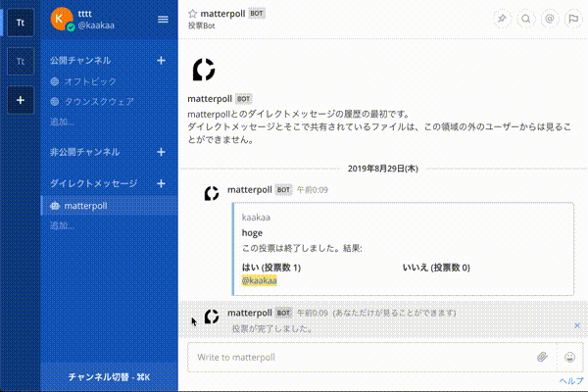
Task: Open the search icon in header
Action: [x=525, y=19]
